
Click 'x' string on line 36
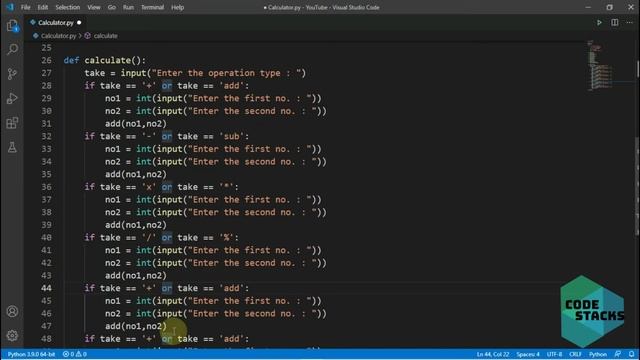(x=149, y=187)
